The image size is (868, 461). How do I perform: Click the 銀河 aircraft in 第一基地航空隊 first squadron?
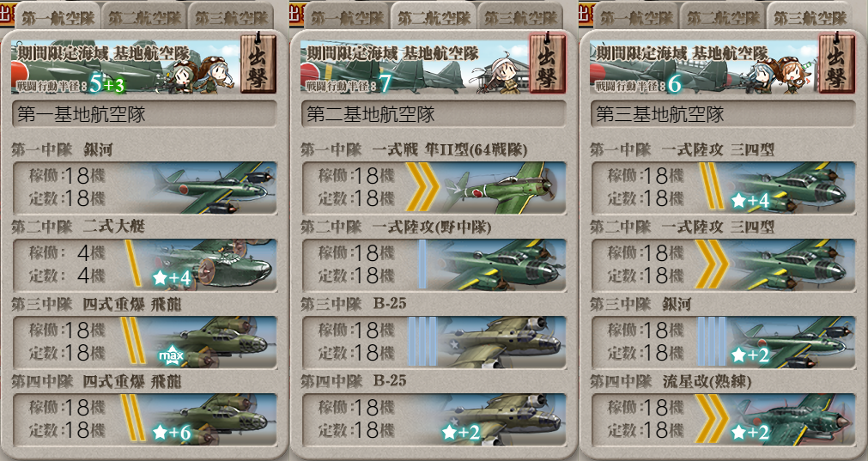[x=144, y=187]
